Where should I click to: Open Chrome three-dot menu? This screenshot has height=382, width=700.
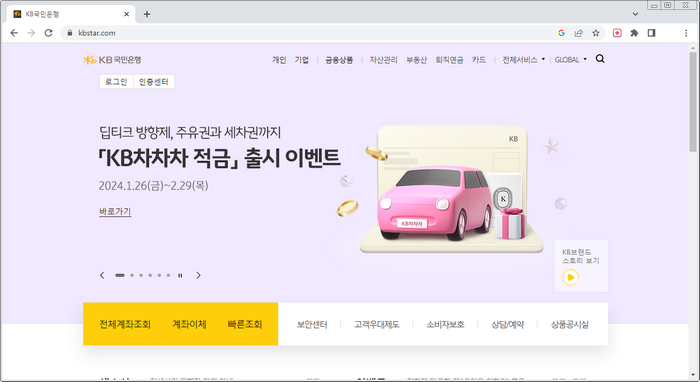click(x=686, y=33)
